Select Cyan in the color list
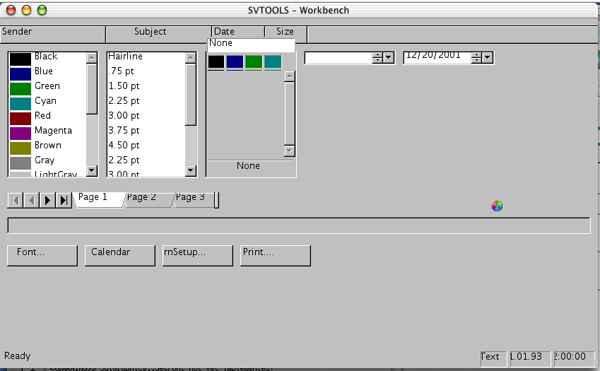Viewport: 600px width, 371px height. pyautogui.click(x=47, y=102)
